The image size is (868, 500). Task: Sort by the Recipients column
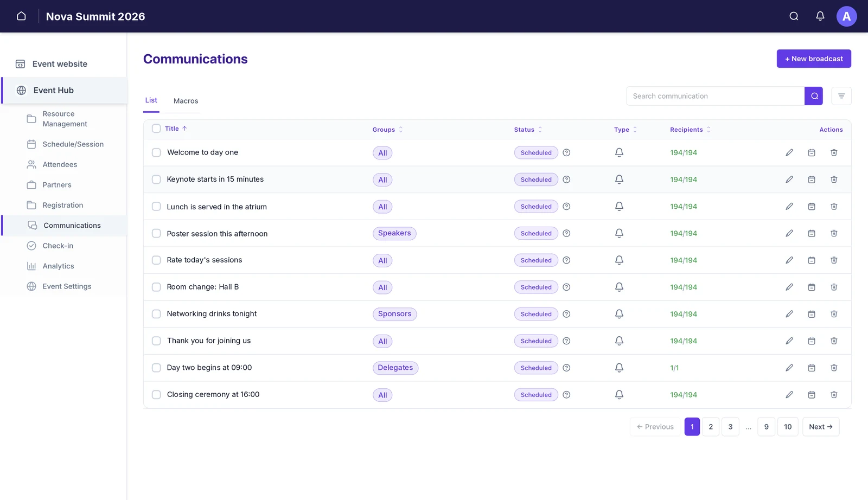(690, 130)
